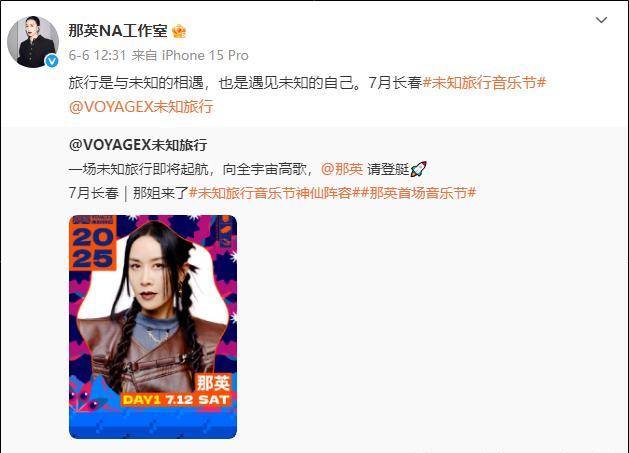Screen dimensions: 629x453
Task: Click the iPhone 15 Pro source link
Action: tap(205, 55)
